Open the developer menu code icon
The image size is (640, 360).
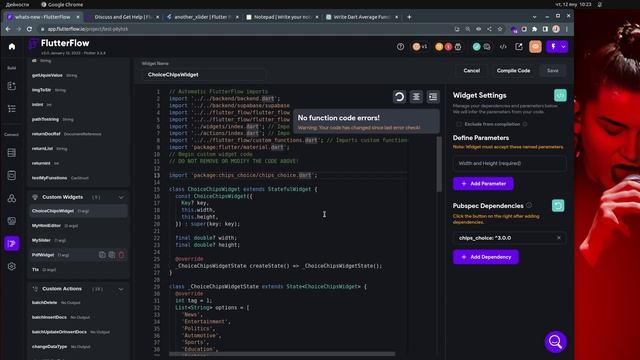[503, 47]
